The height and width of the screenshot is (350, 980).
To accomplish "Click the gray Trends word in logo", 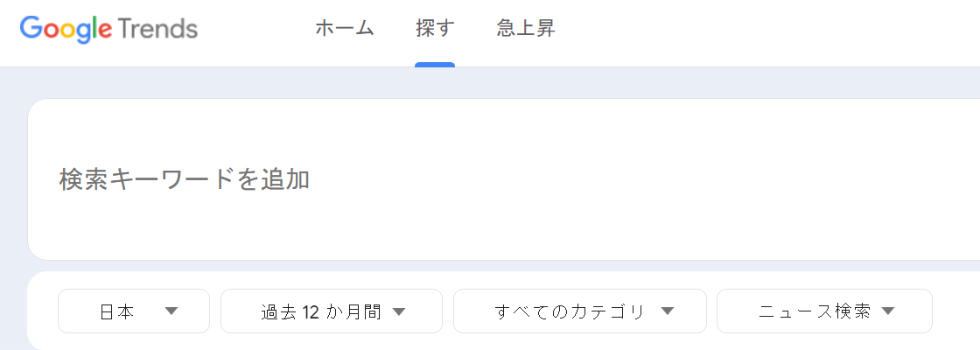I will (157, 28).
